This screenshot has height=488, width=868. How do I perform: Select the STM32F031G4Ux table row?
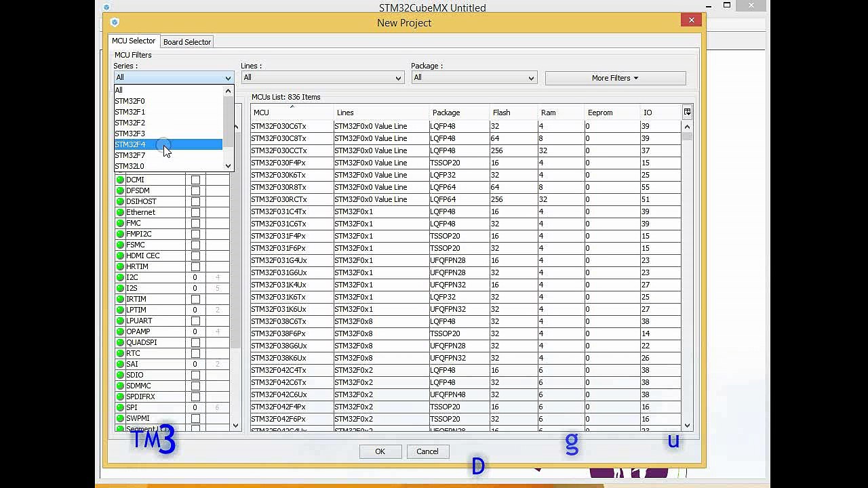pos(465,260)
